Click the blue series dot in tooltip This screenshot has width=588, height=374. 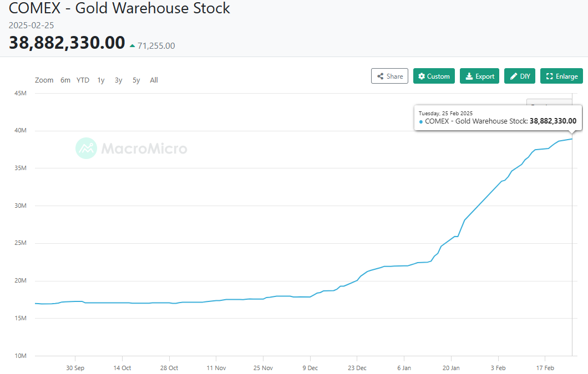tap(421, 121)
